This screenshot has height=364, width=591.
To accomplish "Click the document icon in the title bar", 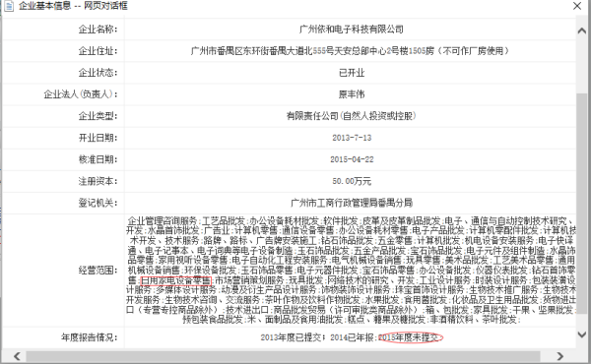I will [x=8, y=6].
